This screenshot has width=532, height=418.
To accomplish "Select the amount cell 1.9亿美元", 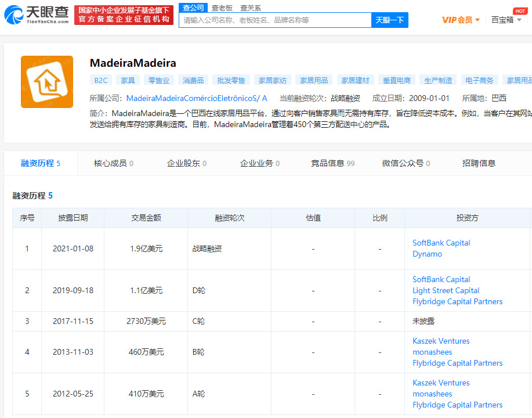I will coord(146,248).
